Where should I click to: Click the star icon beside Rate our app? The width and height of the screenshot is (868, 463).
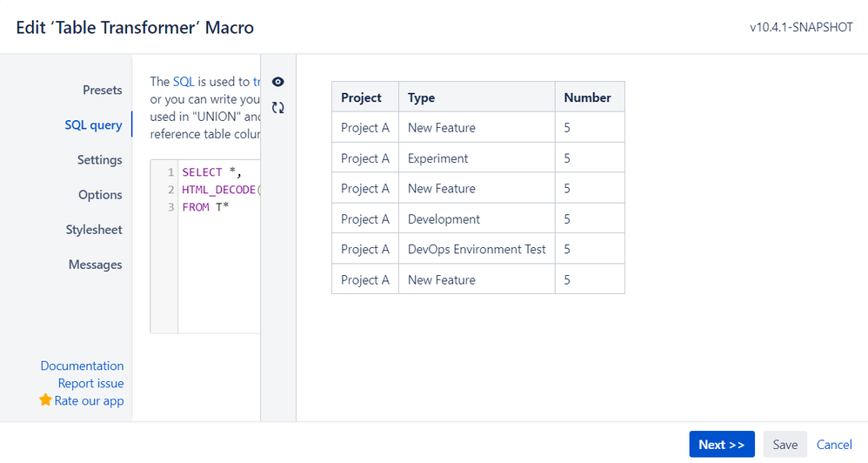point(45,400)
